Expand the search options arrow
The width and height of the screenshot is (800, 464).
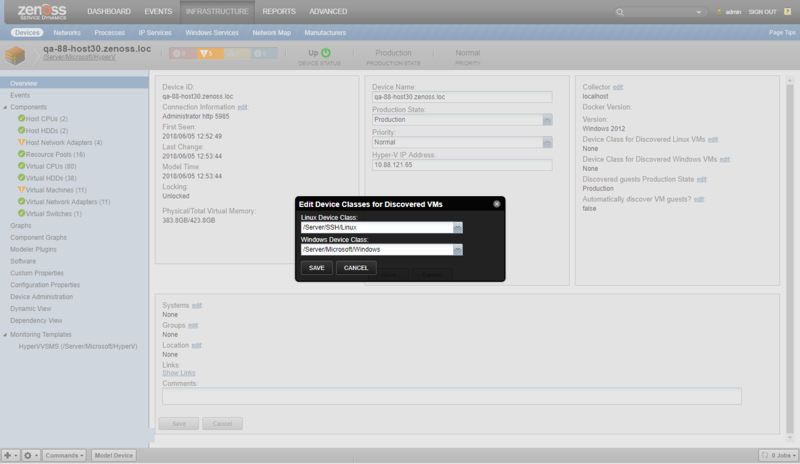pos(698,12)
